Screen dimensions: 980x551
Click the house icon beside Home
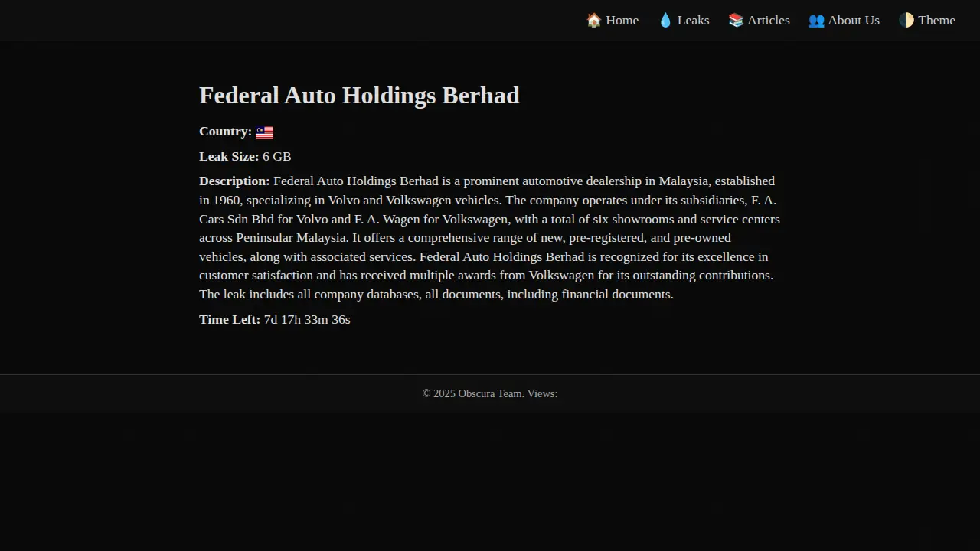point(593,21)
